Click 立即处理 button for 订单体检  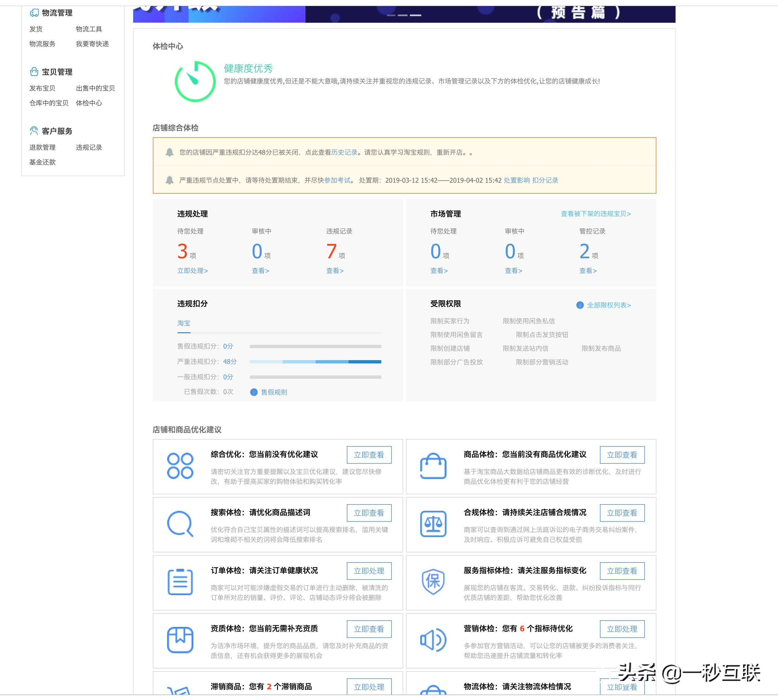(x=369, y=571)
